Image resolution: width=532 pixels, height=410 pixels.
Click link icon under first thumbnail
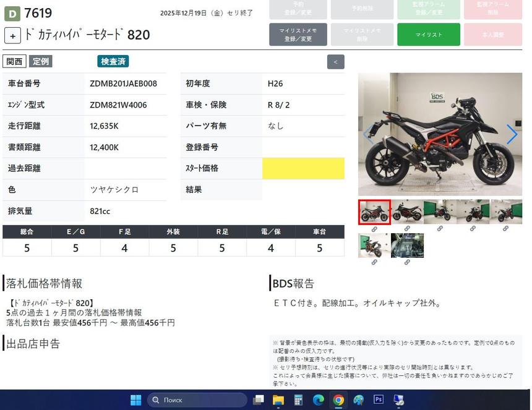pos(374,229)
